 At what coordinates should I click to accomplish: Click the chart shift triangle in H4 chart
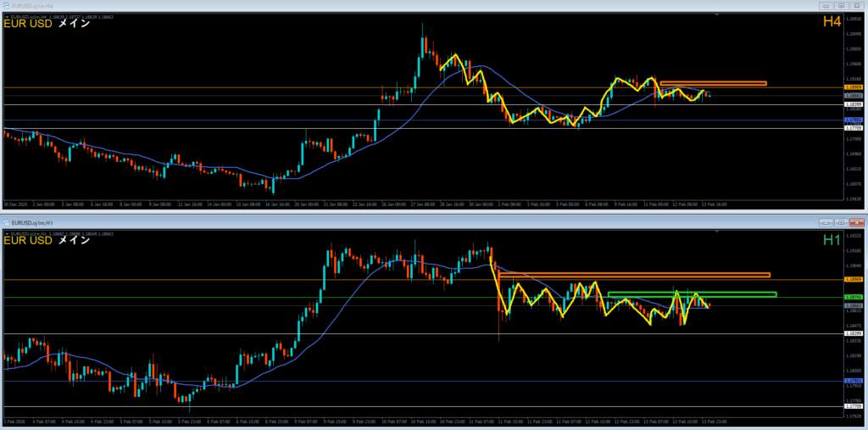717,17
